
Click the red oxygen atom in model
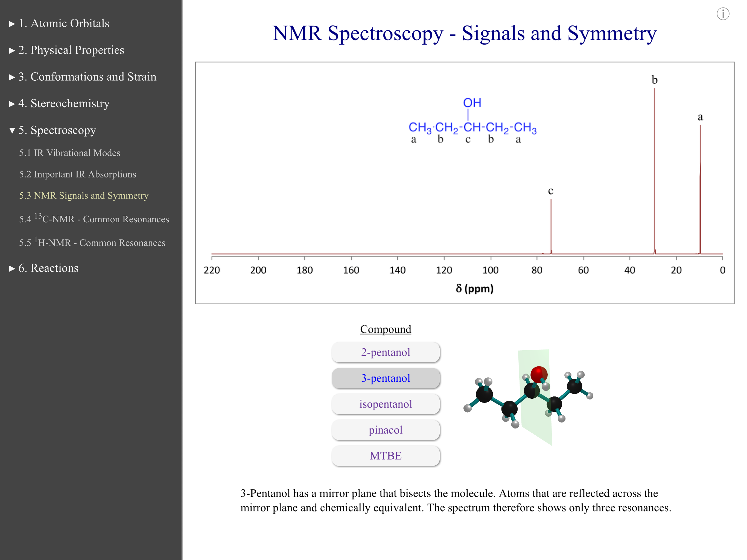coord(539,374)
